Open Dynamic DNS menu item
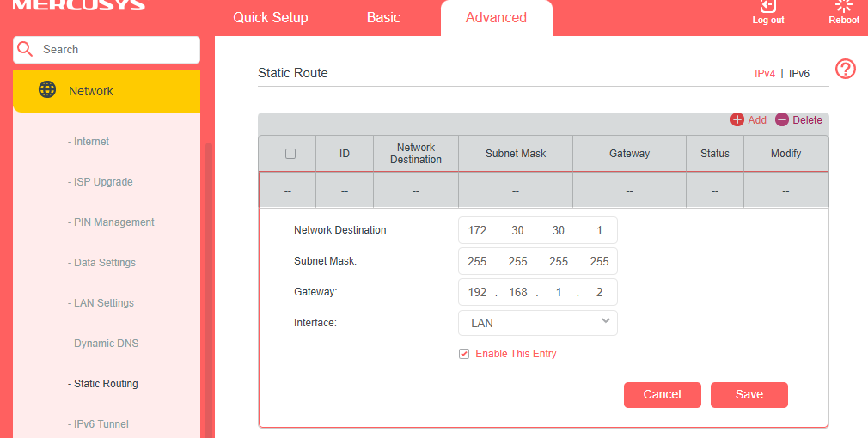 103,344
